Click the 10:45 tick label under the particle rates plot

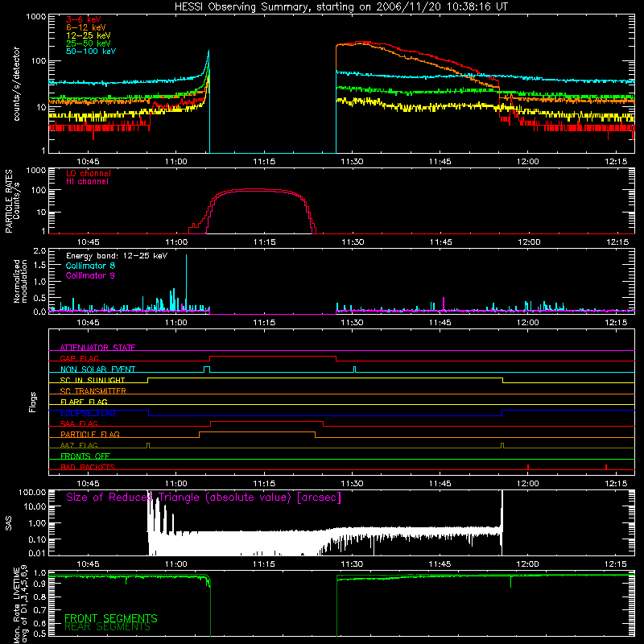point(89,242)
